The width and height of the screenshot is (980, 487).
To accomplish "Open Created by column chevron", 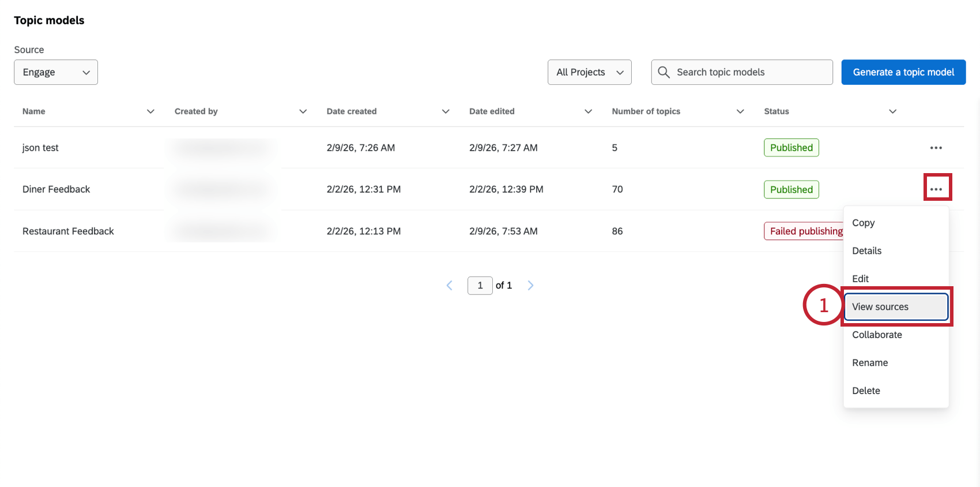I will point(303,111).
